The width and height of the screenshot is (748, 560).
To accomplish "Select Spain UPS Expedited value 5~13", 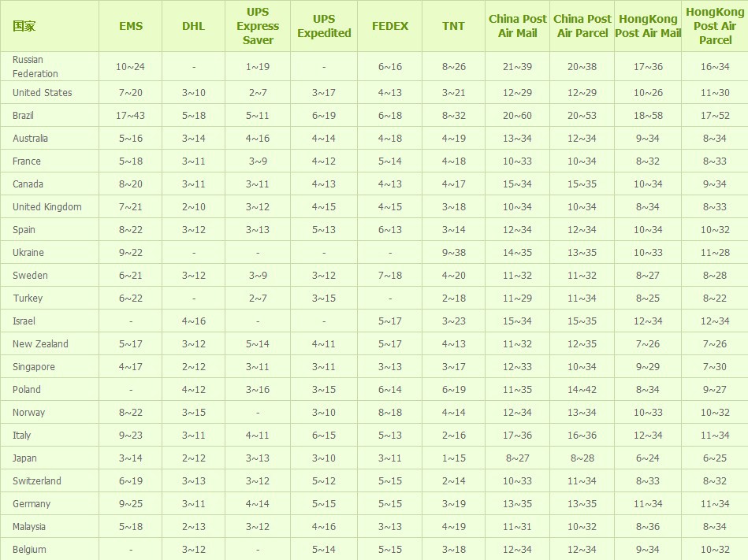I will 324,230.
